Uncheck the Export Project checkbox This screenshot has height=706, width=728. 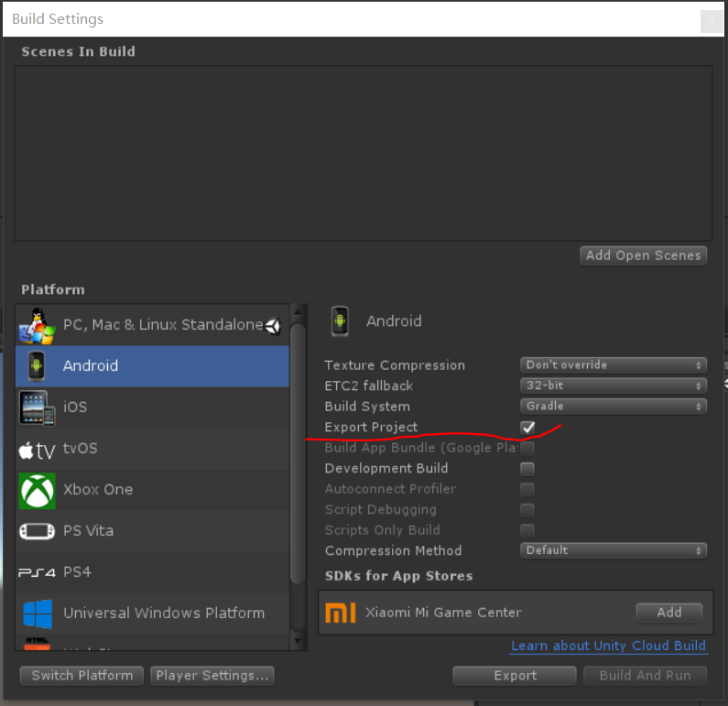pos(527,428)
